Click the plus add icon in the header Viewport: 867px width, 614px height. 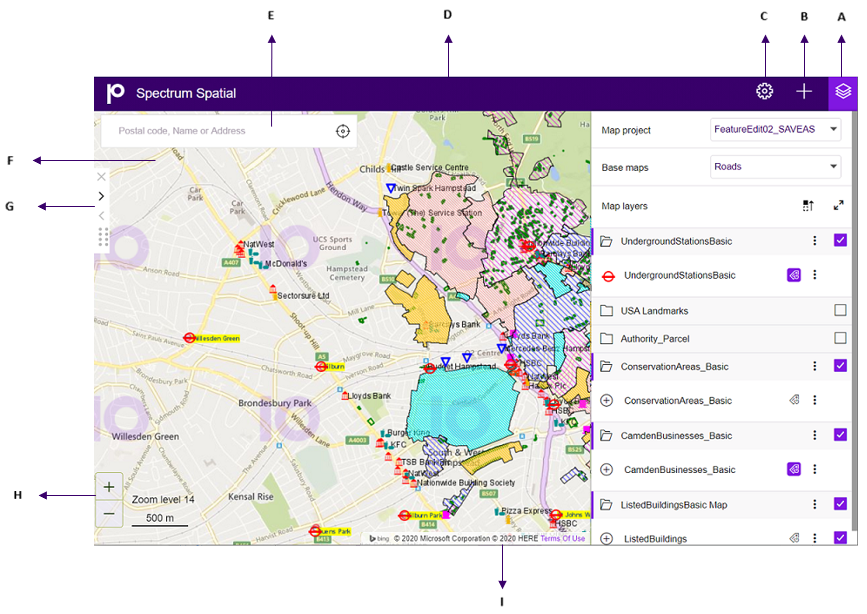[x=804, y=91]
